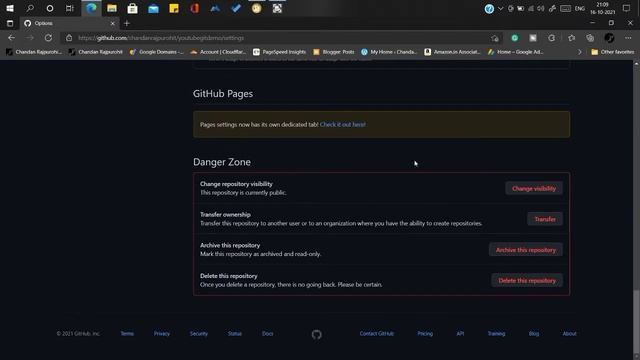This screenshot has width=640, height=360.
Task: Open the Mail app on the taskbar
Action: click(153, 9)
